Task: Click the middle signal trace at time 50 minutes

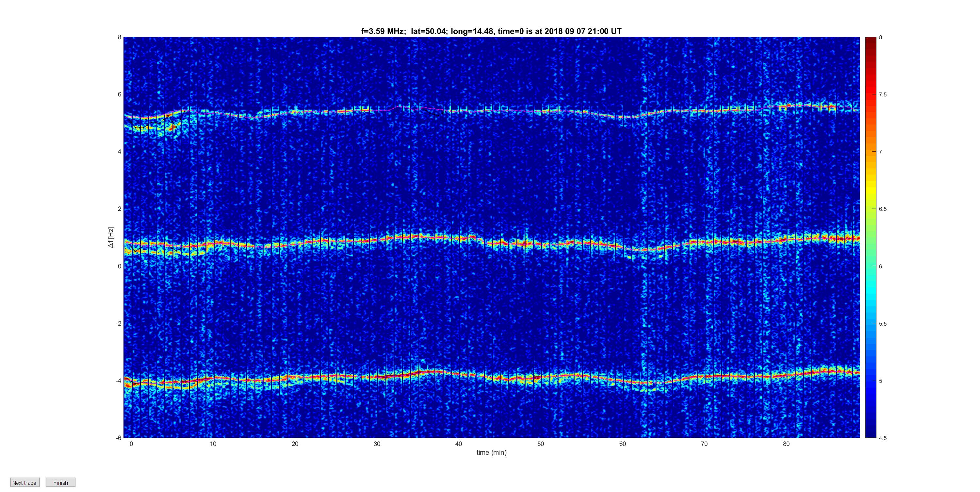Action: (541, 244)
